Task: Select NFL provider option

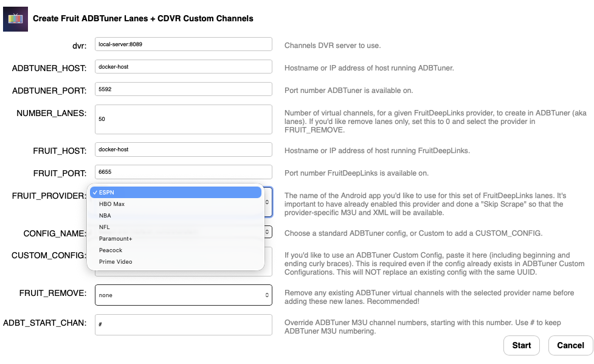Action: [x=175, y=227]
